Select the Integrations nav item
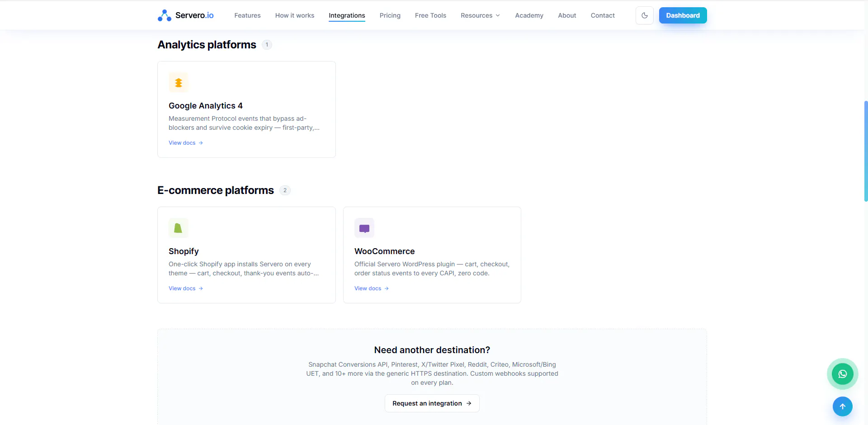 (347, 15)
